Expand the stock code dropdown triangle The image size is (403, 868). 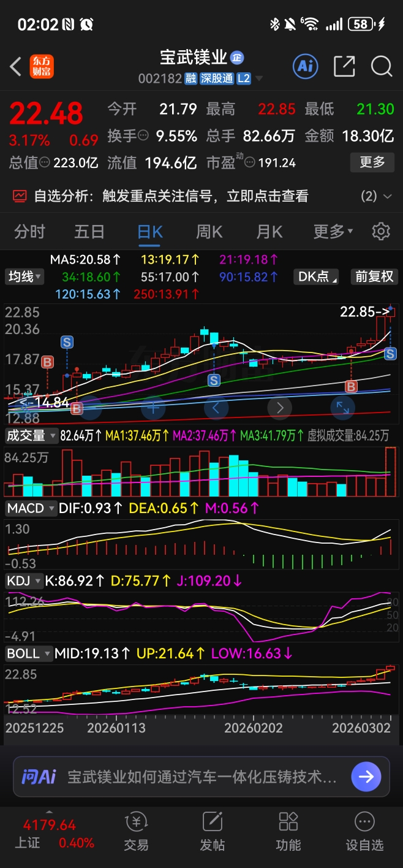pos(259,79)
